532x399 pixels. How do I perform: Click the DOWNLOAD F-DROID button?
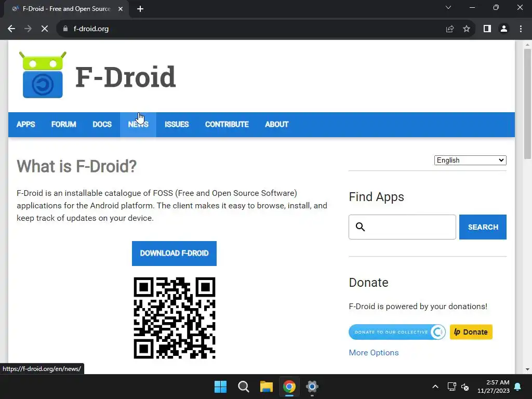click(x=175, y=254)
